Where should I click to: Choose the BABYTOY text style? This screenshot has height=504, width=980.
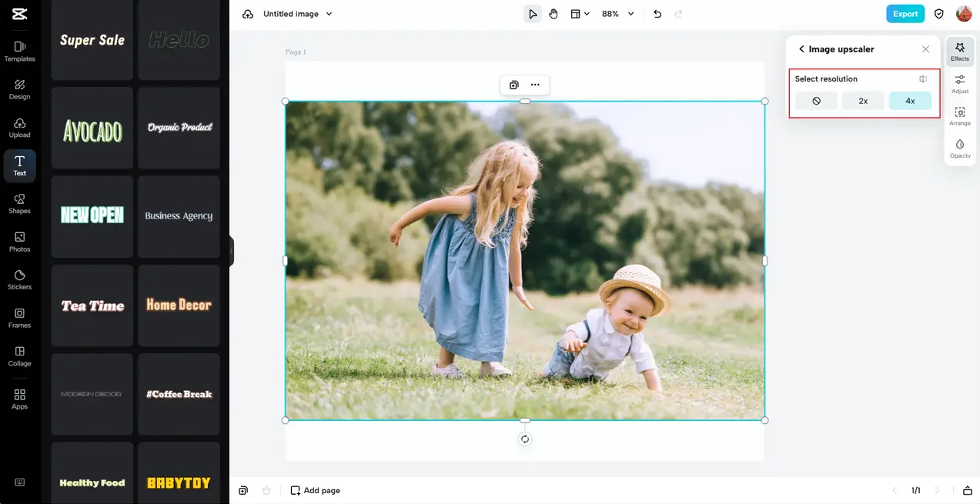click(179, 473)
